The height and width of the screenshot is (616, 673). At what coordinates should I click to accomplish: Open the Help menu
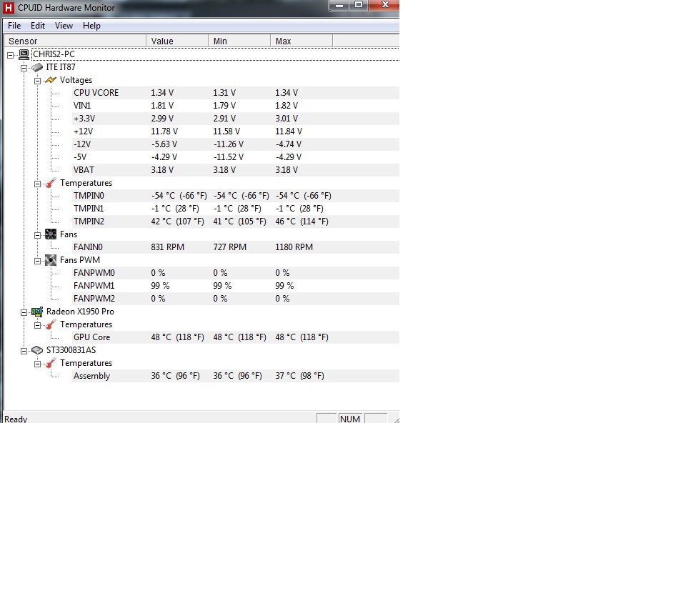(x=91, y=26)
